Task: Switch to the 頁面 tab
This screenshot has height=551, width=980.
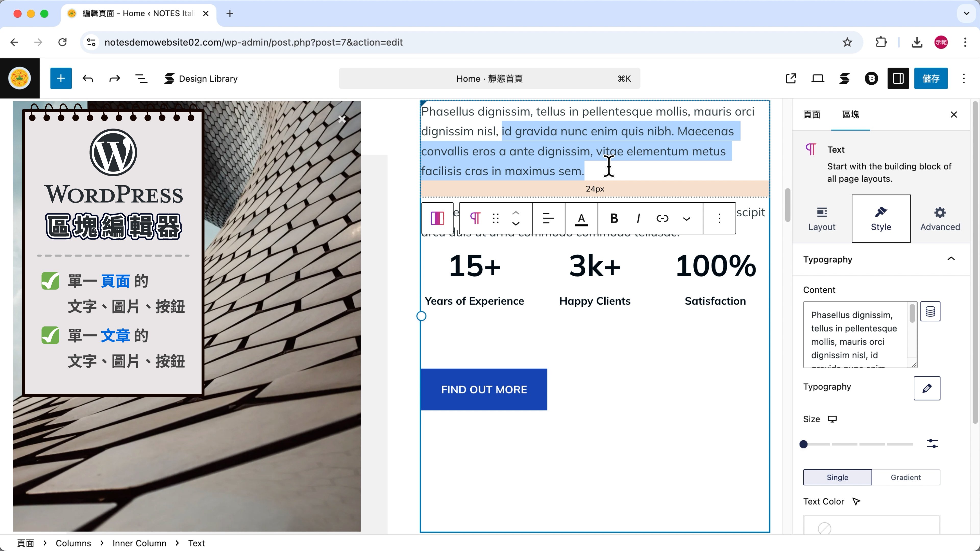Action: (812, 115)
